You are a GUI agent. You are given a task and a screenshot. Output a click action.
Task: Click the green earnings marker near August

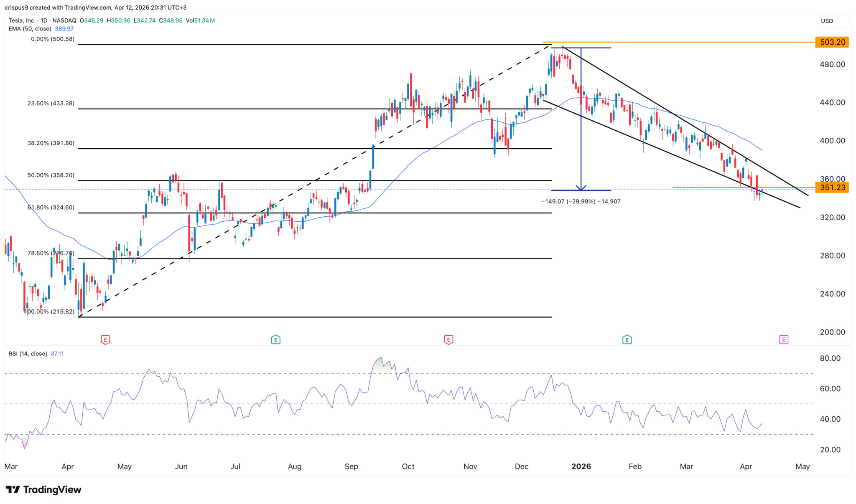[x=275, y=340]
